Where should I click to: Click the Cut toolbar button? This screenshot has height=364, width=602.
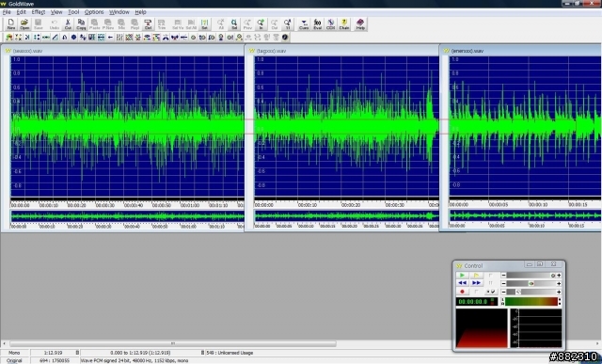pyautogui.click(x=68, y=24)
